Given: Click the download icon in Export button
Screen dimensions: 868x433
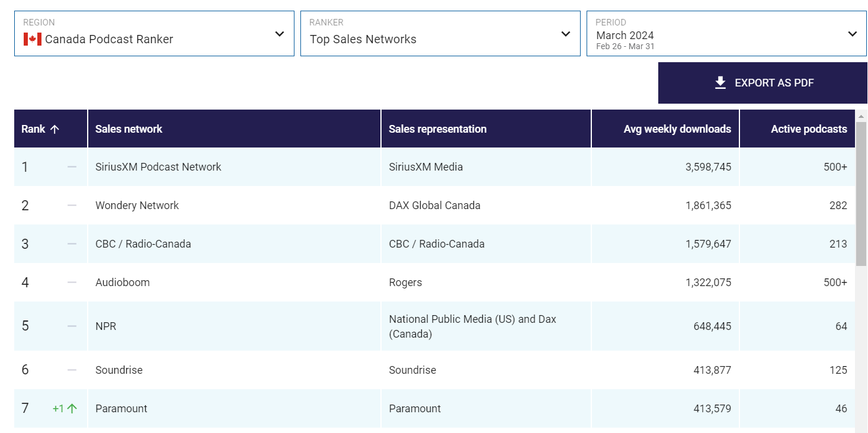Looking at the screenshot, I should click(x=720, y=83).
